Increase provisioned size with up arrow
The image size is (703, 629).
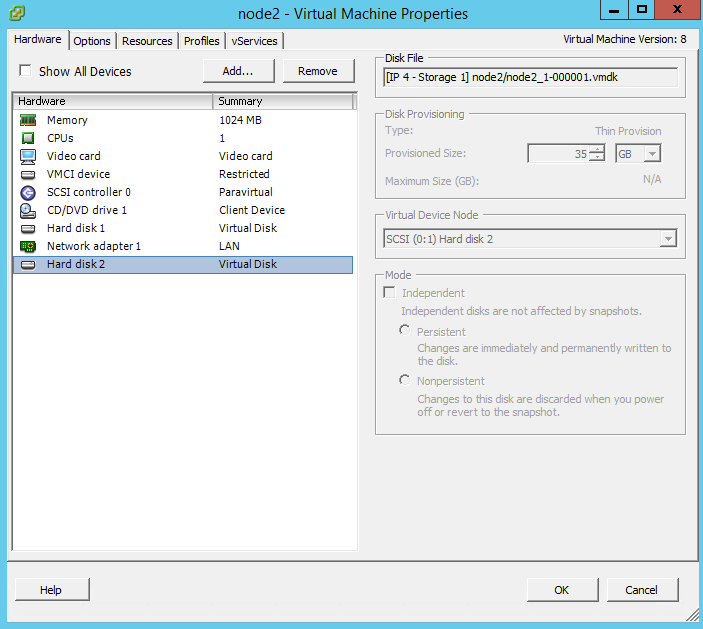coord(597,149)
